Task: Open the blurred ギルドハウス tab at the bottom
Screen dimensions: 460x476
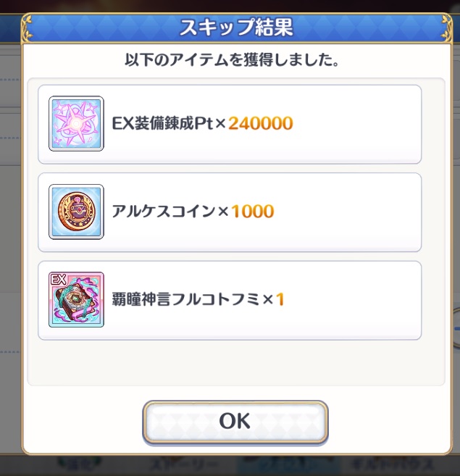Action: 393,465
